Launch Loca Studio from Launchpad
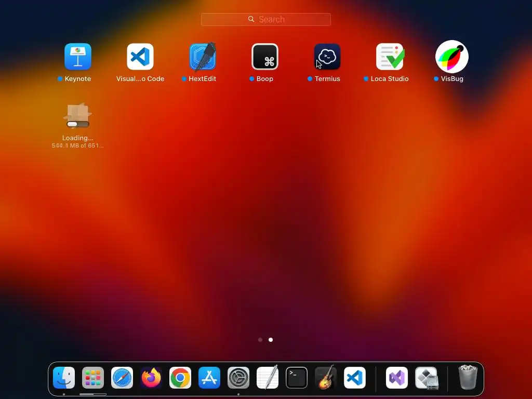The image size is (532, 399). 390,57
